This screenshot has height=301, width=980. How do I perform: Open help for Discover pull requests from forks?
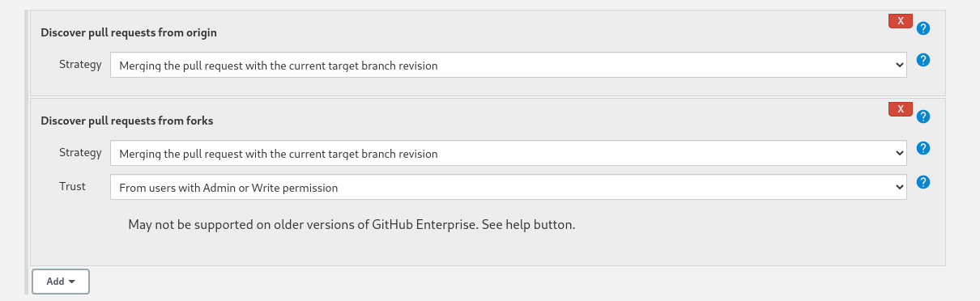(923, 117)
